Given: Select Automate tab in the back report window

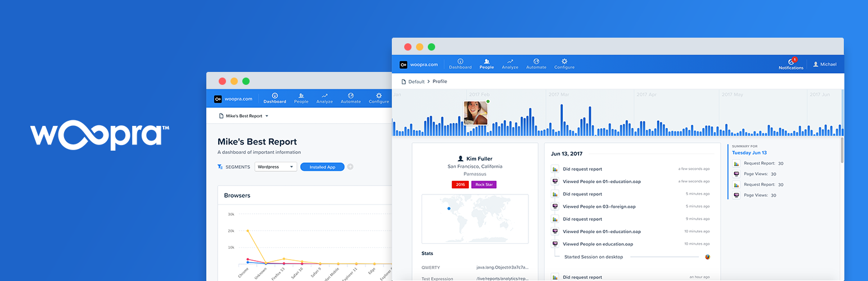Looking at the screenshot, I should [351, 98].
